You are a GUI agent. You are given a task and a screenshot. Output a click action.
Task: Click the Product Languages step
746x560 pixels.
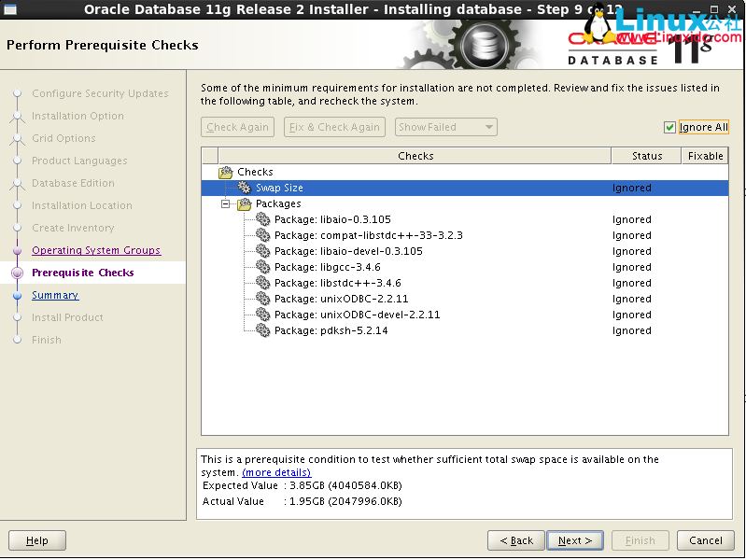point(79,161)
